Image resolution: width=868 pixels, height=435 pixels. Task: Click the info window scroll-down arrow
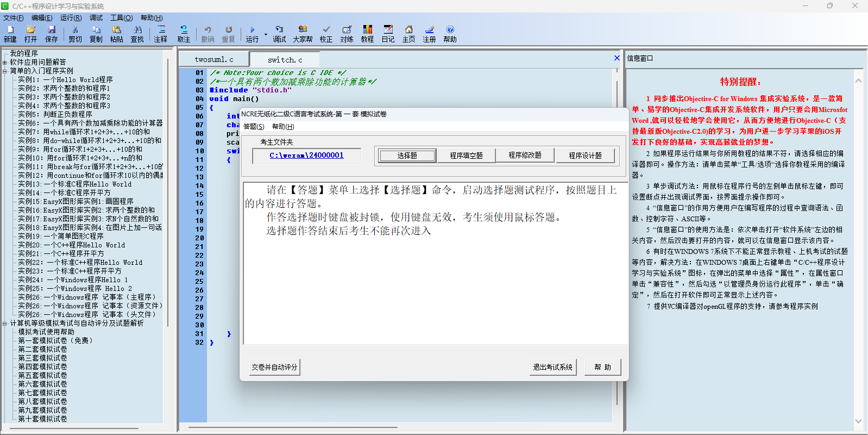click(858, 421)
